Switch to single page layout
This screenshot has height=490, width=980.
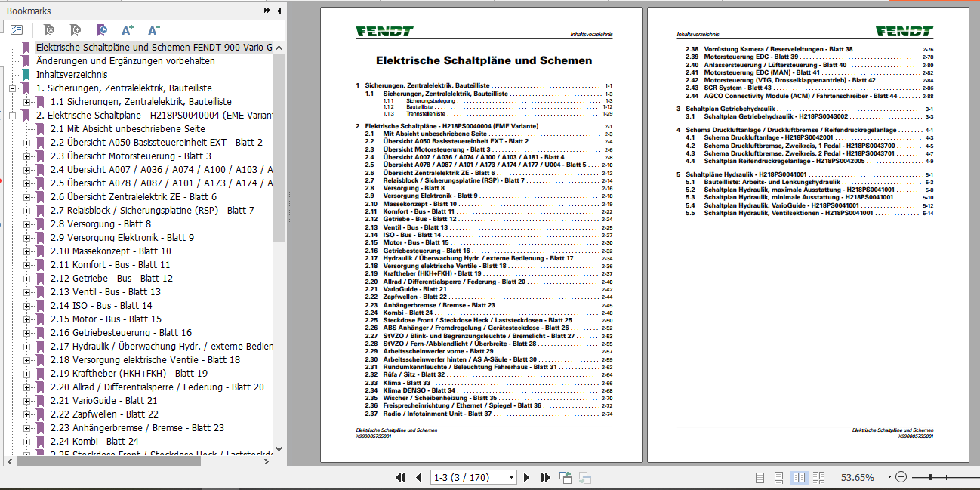[x=760, y=477]
